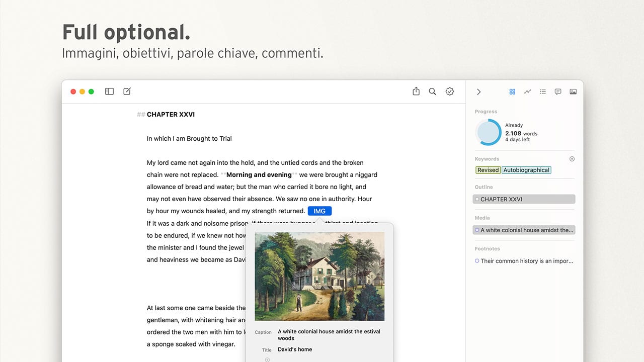Image resolution: width=644 pixels, height=362 pixels.
Task: Add a keyword with the plus button
Action: pyautogui.click(x=572, y=159)
